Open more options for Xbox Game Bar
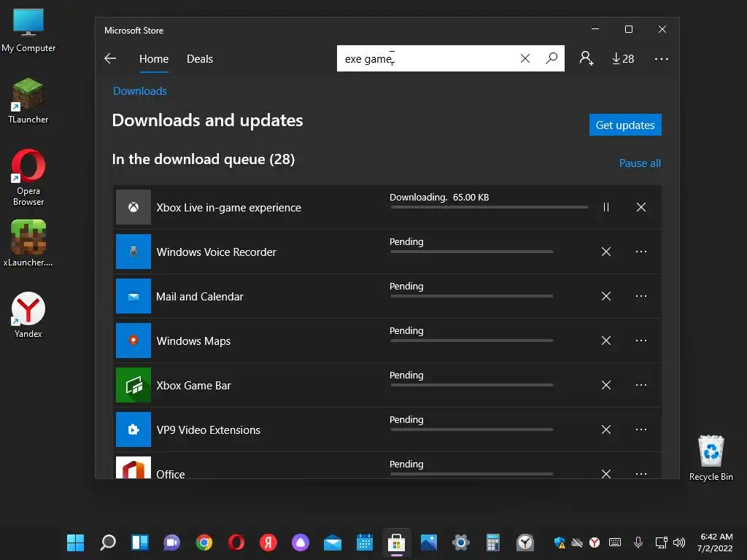The width and height of the screenshot is (747, 560). pyautogui.click(x=641, y=385)
